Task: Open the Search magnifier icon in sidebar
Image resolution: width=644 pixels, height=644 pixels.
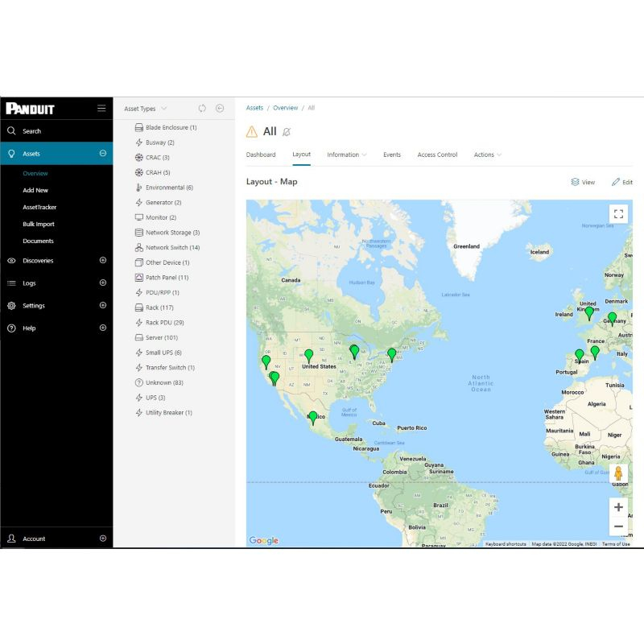Action: [x=11, y=131]
